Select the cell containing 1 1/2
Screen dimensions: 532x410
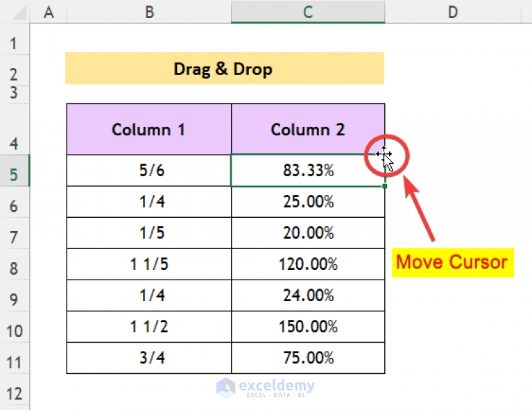point(149,327)
